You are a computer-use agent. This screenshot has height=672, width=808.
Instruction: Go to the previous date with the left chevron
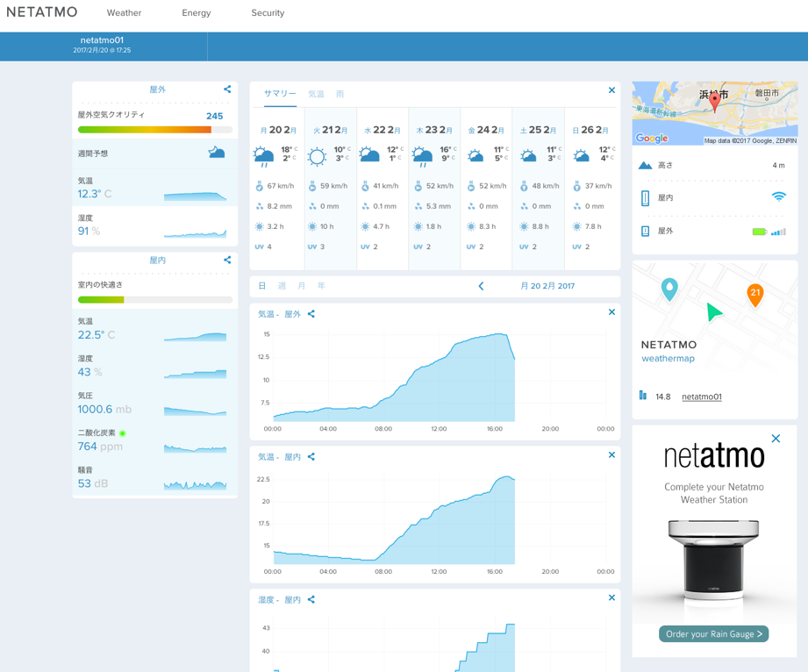coord(481,286)
